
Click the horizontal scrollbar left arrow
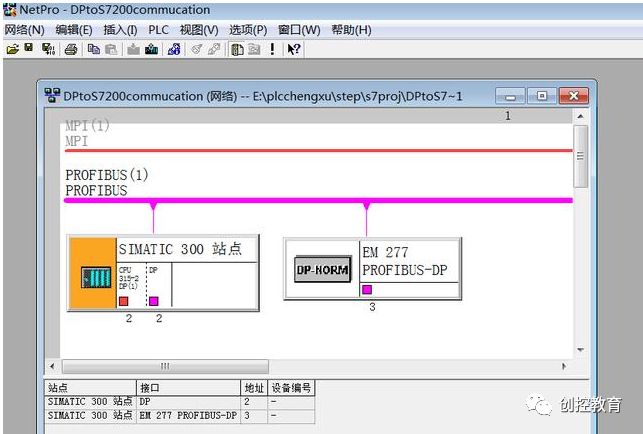(52, 366)
